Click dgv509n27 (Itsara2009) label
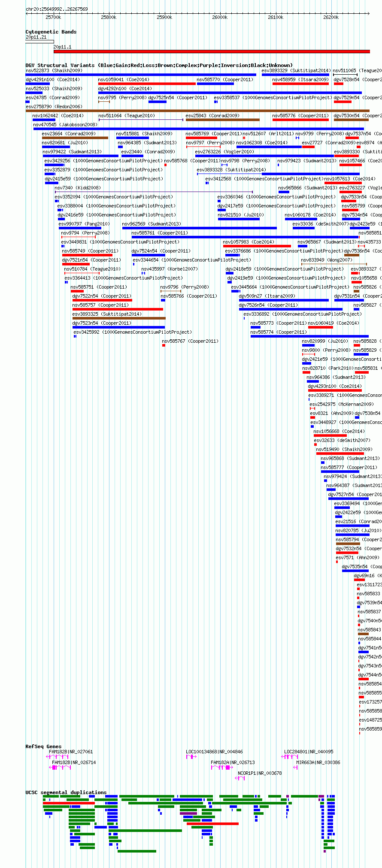Image resolution: width=382 pixels, height=868 pixels. tap(267, 296)
